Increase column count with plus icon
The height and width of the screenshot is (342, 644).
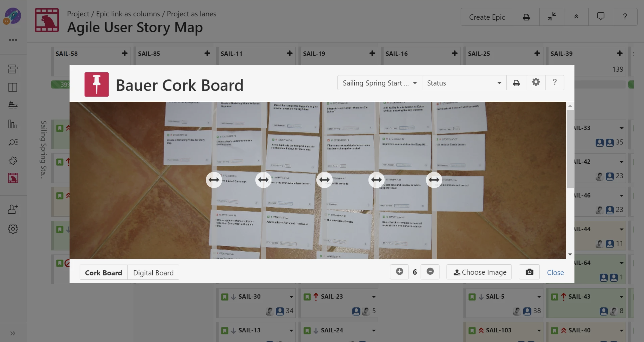point(399,271)
